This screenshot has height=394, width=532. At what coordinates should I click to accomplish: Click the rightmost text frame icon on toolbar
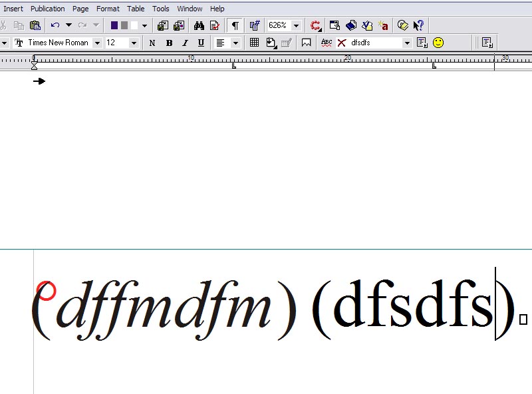(487, 43)
